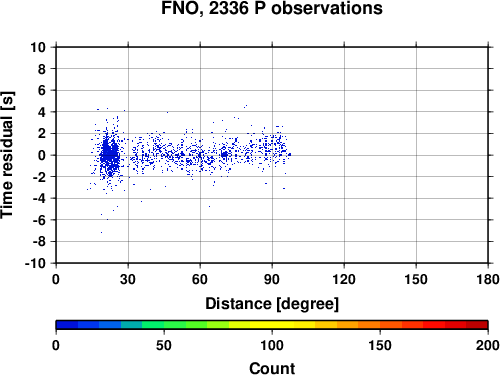The width and height of the screenshot is (500, 375).
Task: Click the x-axis tick label 90
Action: point(272,279)
